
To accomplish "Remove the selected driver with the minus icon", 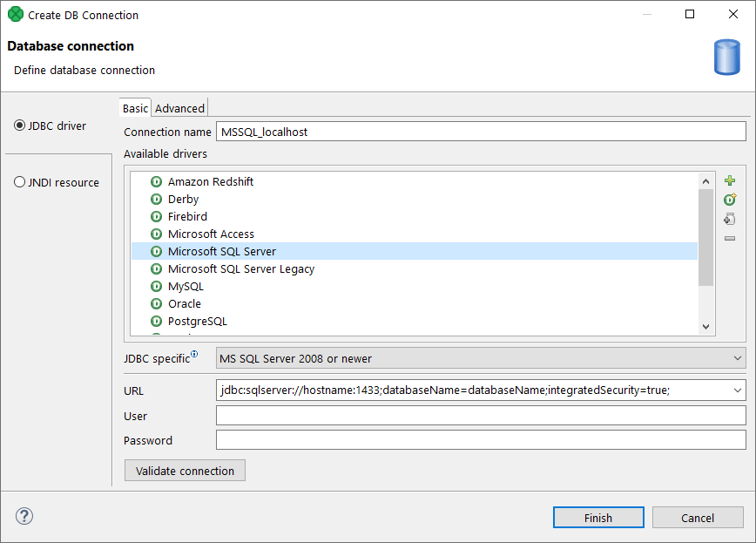I will [729, 238].
